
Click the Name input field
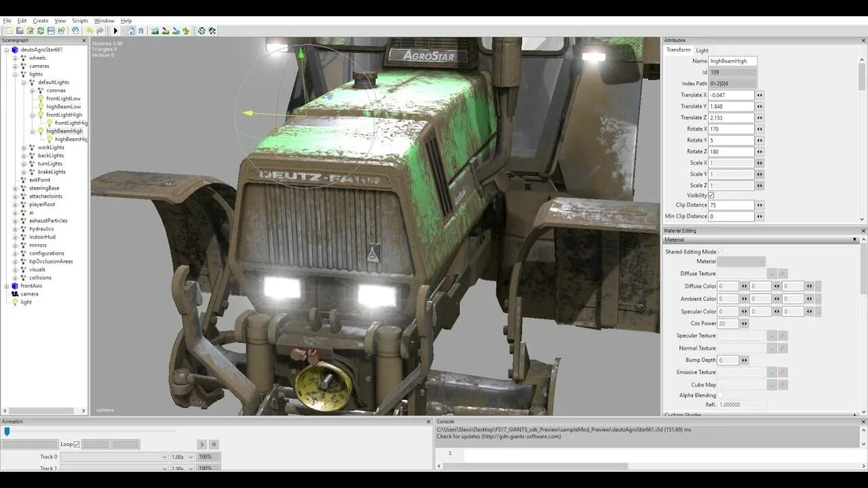click(732, 61)
